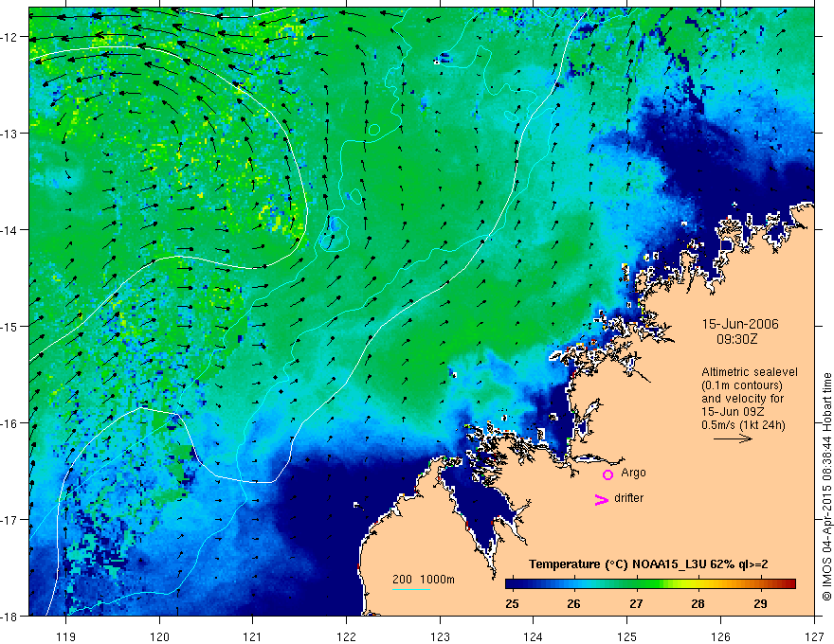Click longitude axis label 120
834x644 pixels.
pos(159,636)
